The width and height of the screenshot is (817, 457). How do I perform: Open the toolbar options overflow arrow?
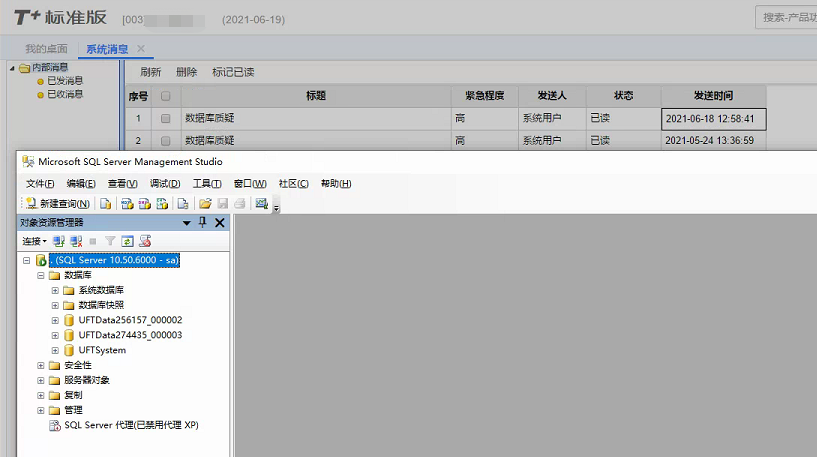pos(277,208)
